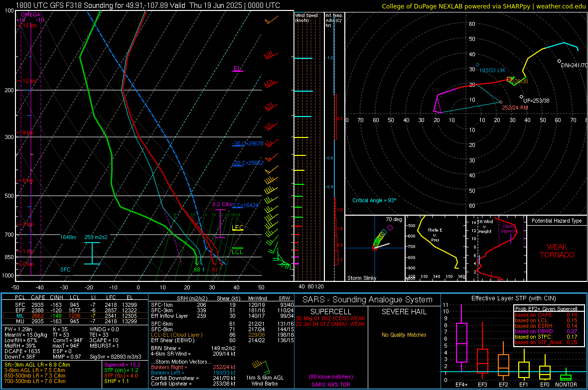This screenshot has width=588, height=390.
Task: Click the weather.cod.edu attribution text
Action: coord(561,6)
